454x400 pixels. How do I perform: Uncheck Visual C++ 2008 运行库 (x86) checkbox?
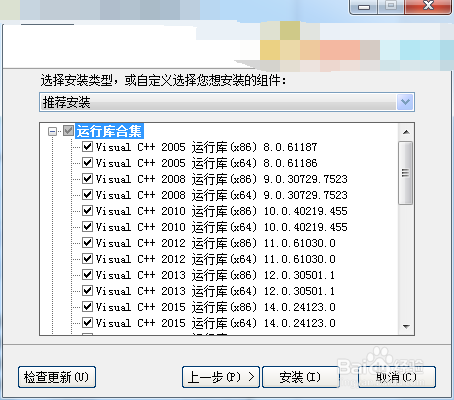coord(87,179)
